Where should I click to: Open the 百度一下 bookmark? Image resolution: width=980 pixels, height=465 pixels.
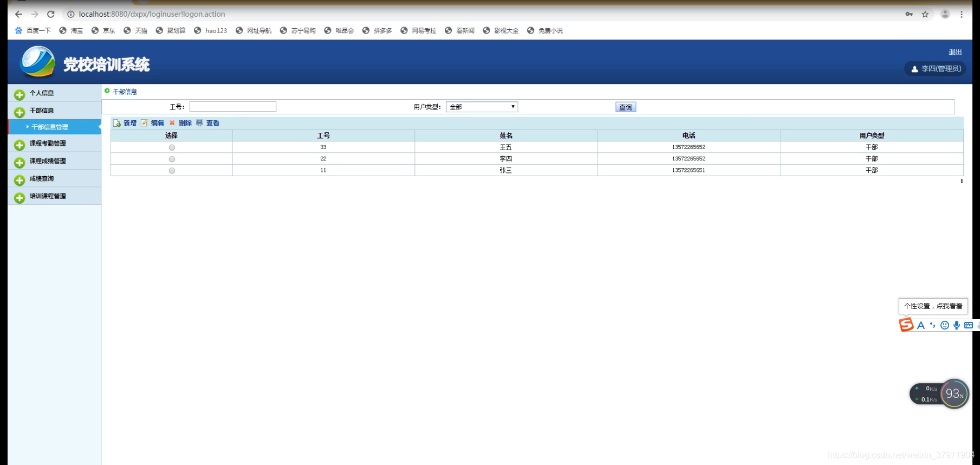(x=33, y=30)
